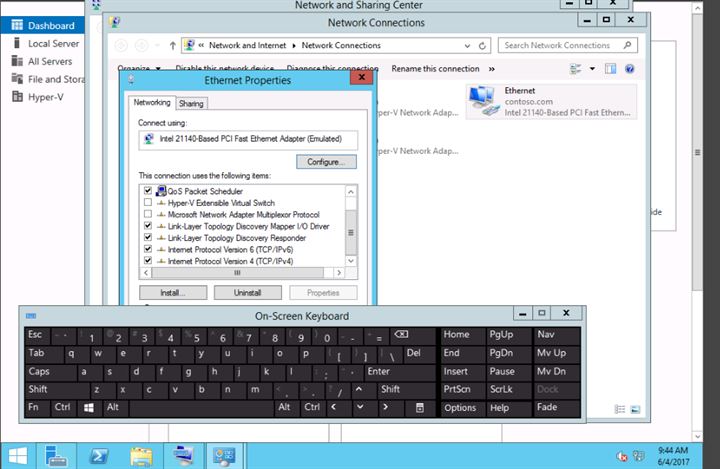This screenshot has width=720, height=469.
Task: Click the Enter key on On-Screen Keyboard
Action: [x=399, y=371]
